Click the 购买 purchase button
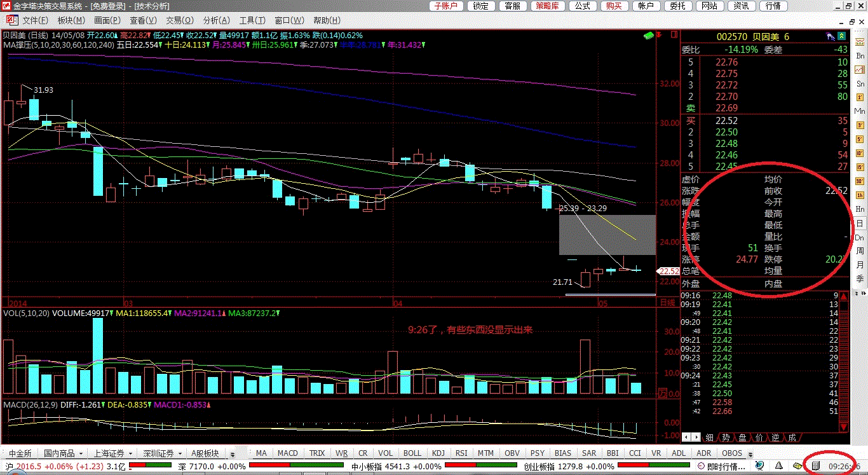The image size is (868, 475). tap(613, 6)
